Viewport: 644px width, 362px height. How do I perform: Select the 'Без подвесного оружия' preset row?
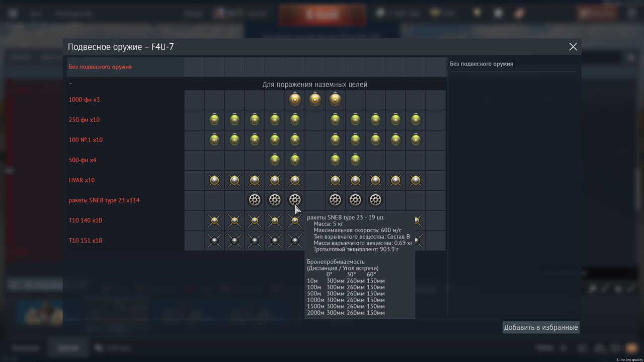257,66
